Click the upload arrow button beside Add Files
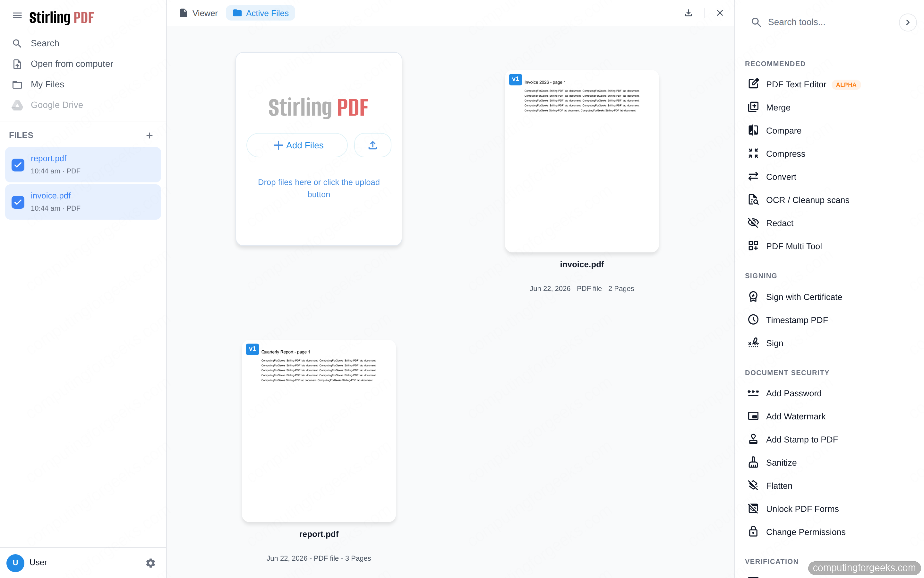Viewport: 924px width, 578px height. pyautogui.click(x=373, y=145)
